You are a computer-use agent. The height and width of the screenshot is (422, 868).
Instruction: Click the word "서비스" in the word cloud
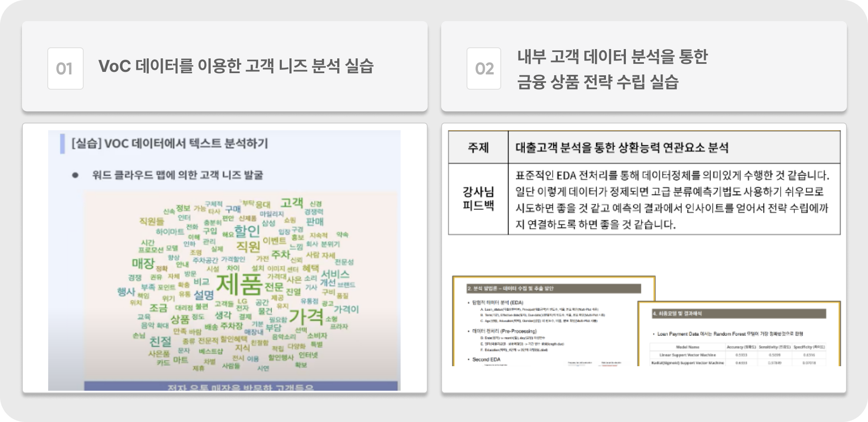coord(336,275)
